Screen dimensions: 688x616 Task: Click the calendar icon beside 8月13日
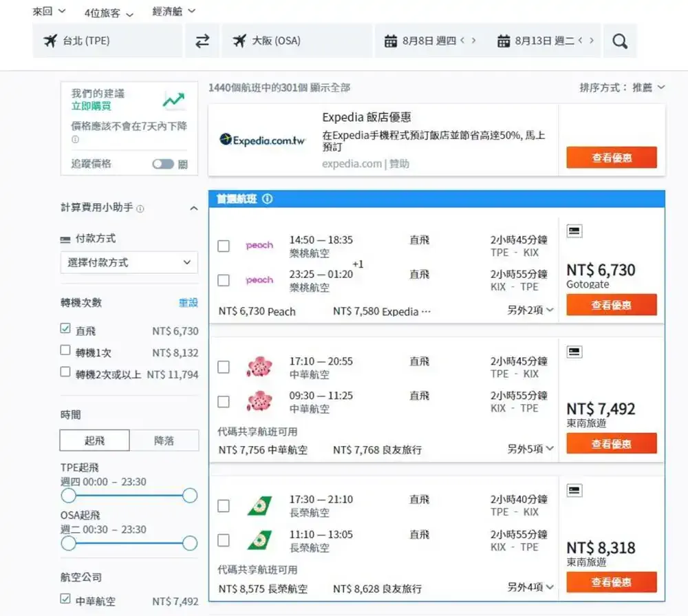tap(504, 41)
